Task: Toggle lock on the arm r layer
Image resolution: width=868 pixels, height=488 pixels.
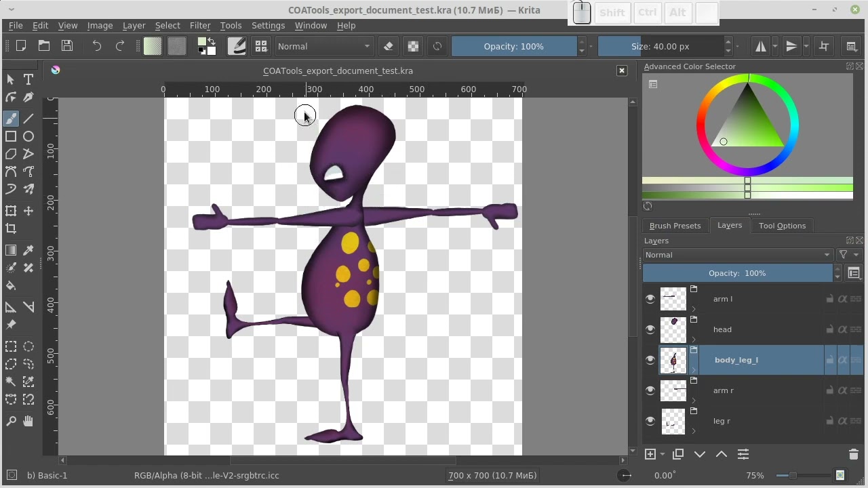Action: pos(829,390)
